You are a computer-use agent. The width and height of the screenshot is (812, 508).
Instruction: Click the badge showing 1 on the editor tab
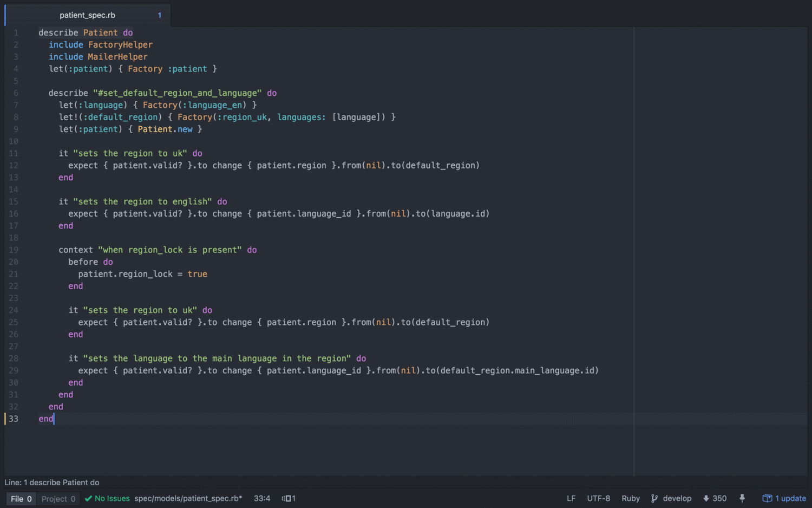(160, 15)
